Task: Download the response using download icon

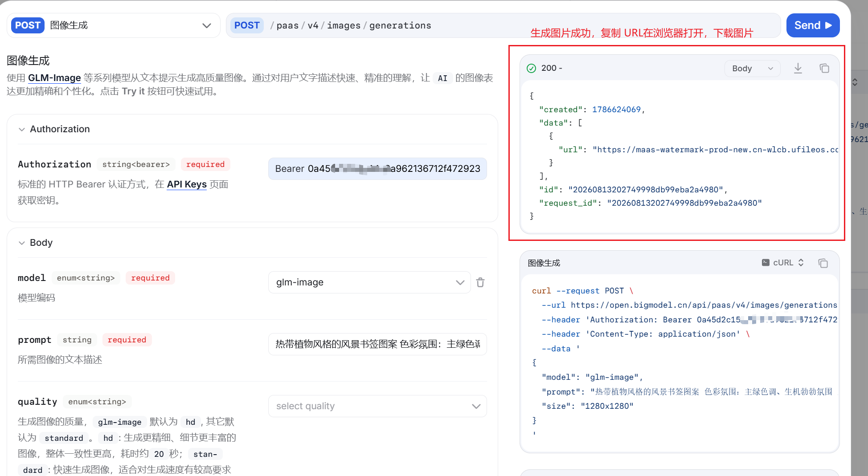Action: pos(798,68)
